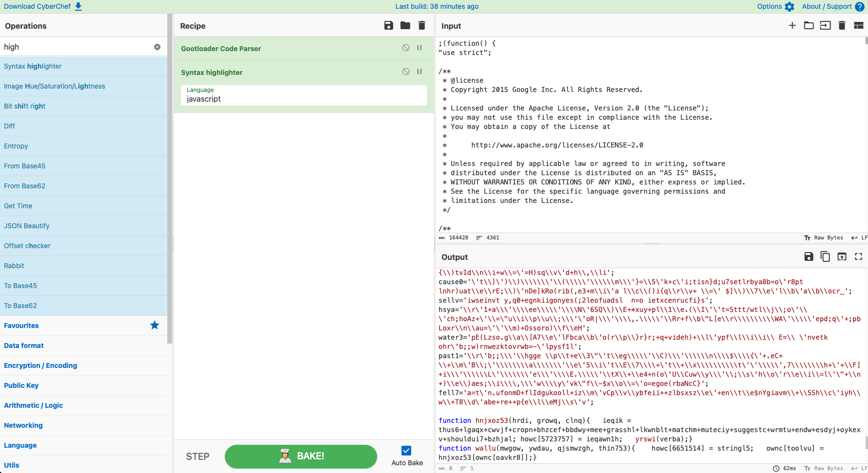Viewport: 868px width, 473px height.
Task: Select the Syntax highlighter operation in list
Action: (x=84, y=66)
